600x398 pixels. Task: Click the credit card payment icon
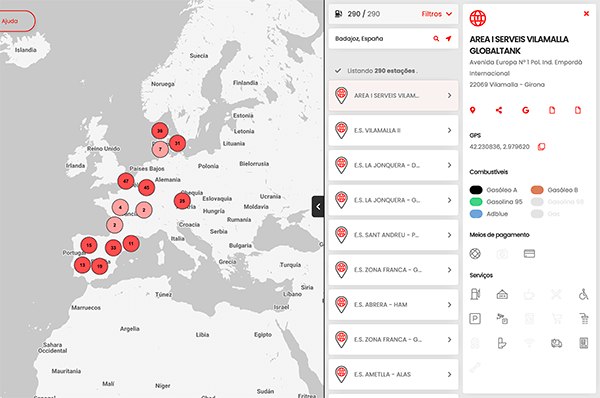pyautogui.click(x=529, y=254)
